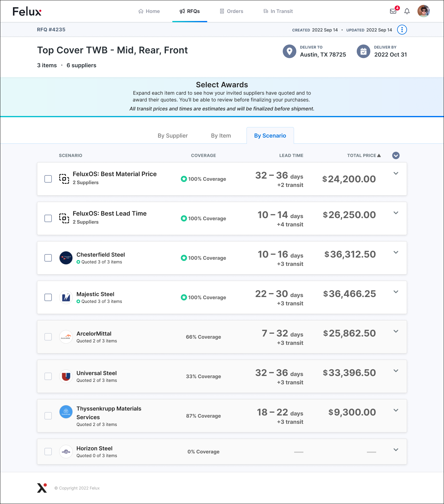This screenshot has width=444, height=504.
Task: Click the RFQ #4235 breadcrumb label
Action: [x=51, y=30]
